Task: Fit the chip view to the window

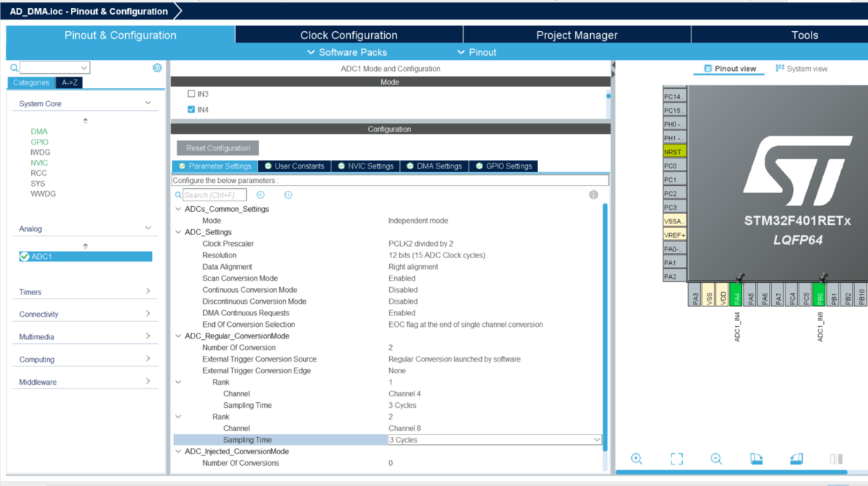Action: 676,459
